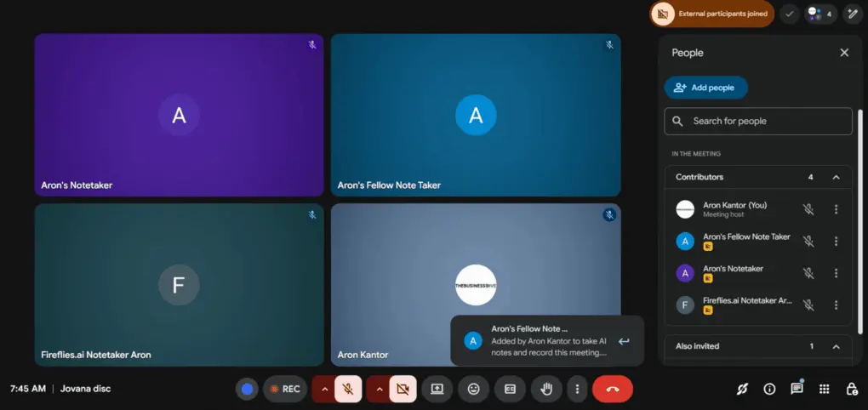Click the external badge under Aron's Notetaker
Image resolution: width=868 pixels, height=410 pixels.
707,278
